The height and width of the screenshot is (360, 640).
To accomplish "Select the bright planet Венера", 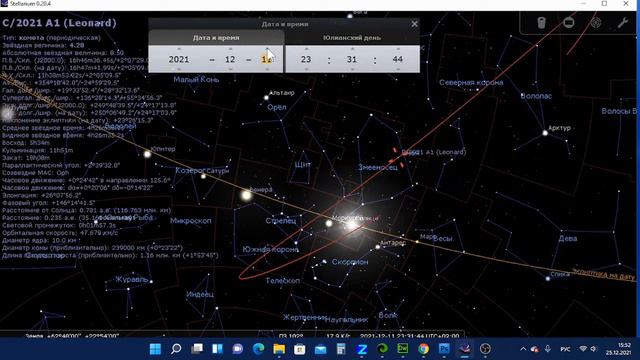I will click(x=246, y=195).
